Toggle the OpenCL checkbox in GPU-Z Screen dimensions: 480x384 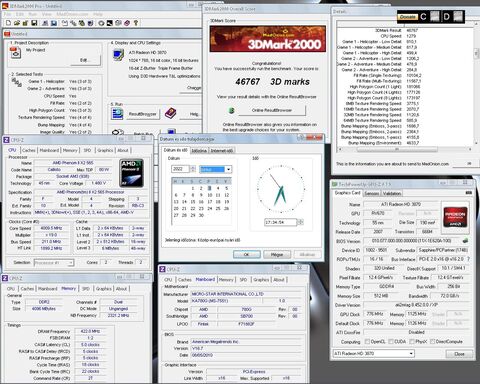click(367, 342)
